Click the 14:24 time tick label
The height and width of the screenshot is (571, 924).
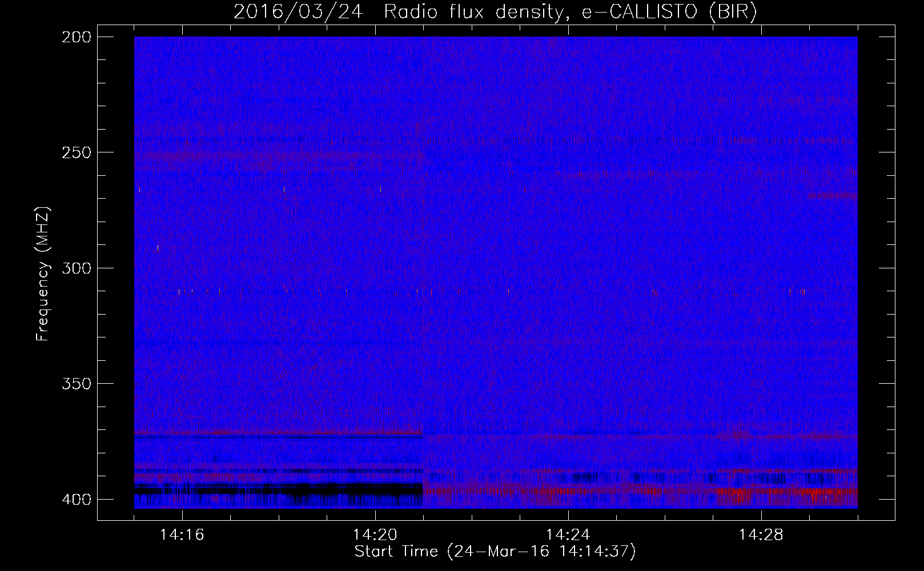(x=568, y=535)
